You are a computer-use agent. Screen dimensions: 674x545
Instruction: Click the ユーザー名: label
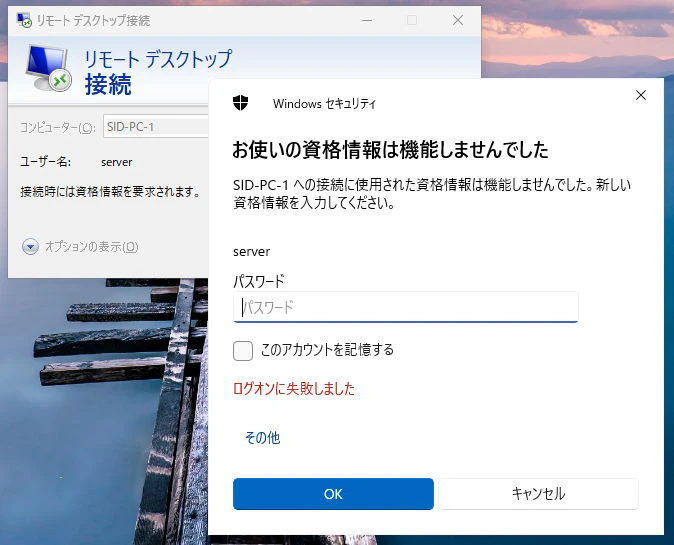pos(46,162)
